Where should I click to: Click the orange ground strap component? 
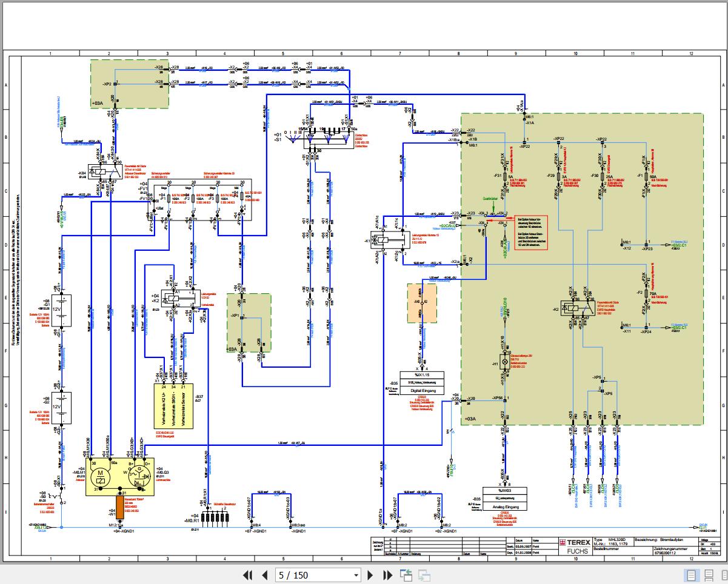coord(120,507)
